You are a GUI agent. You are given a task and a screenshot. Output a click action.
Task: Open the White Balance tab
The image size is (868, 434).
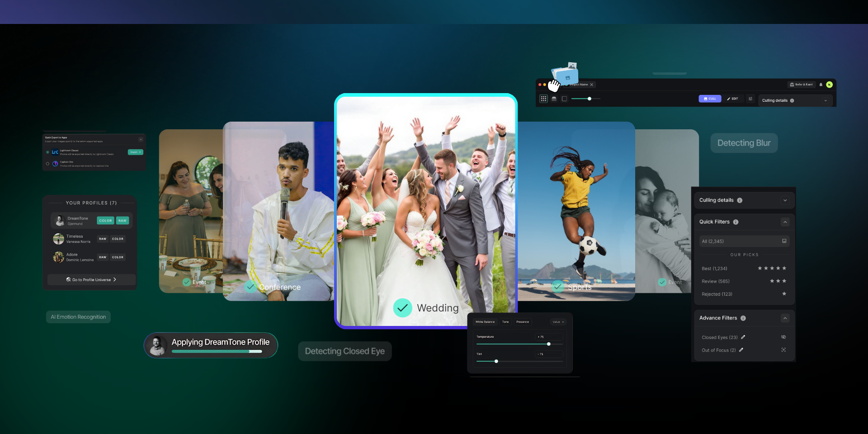pyautogui.click(x=485, y=322)
